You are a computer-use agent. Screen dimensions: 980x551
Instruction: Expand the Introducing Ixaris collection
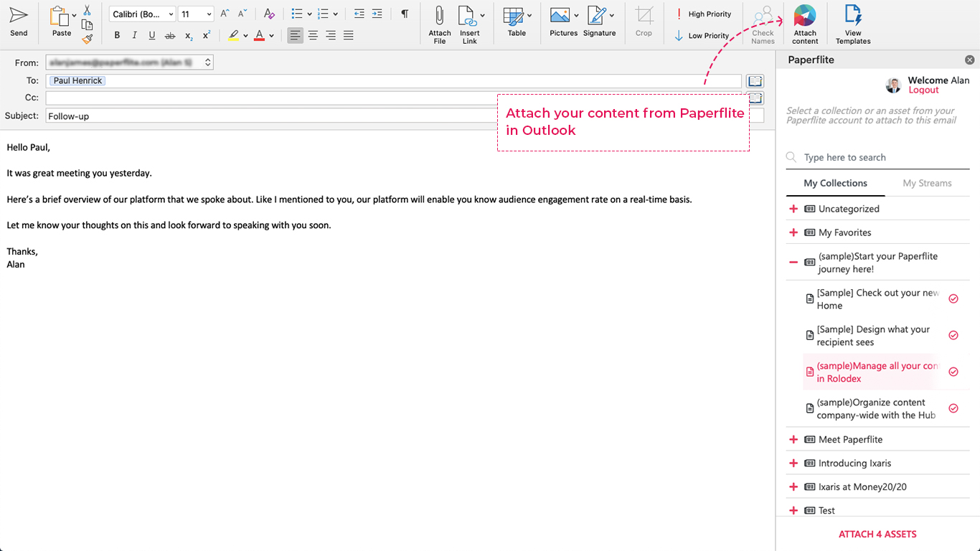click(x=793, y=463)
